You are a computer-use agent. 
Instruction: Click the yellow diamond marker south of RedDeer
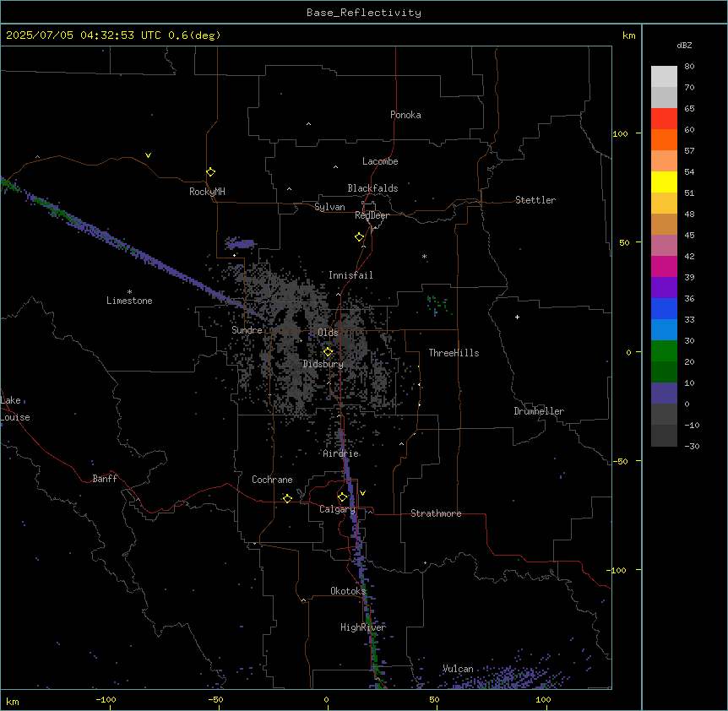point(360,237)
